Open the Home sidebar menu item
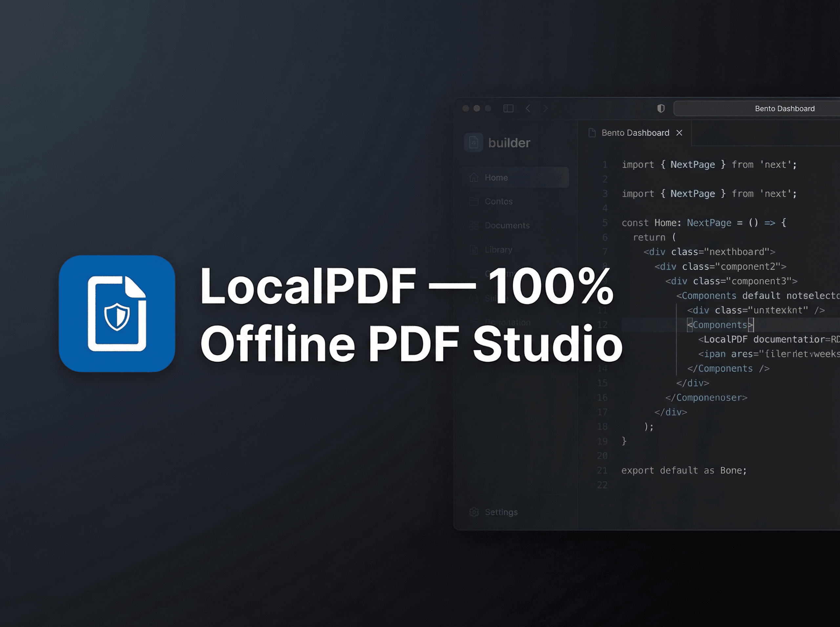 click(496, 178)
